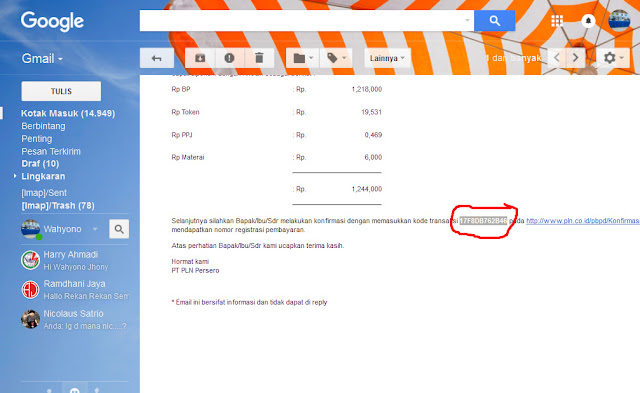
Task: Click the chat contacts search icon
Action: (x=119, y=229)
